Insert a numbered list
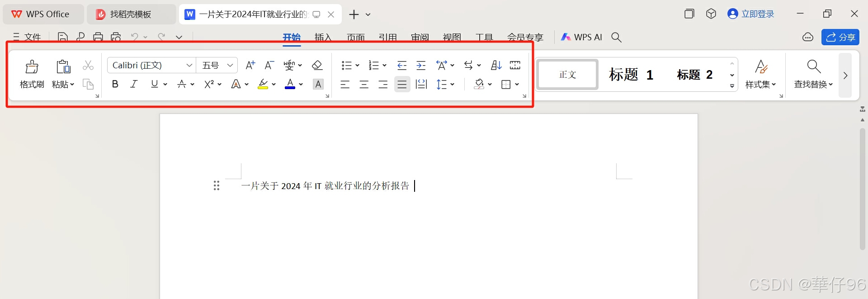Screen dimensions: 868x299 374,66
